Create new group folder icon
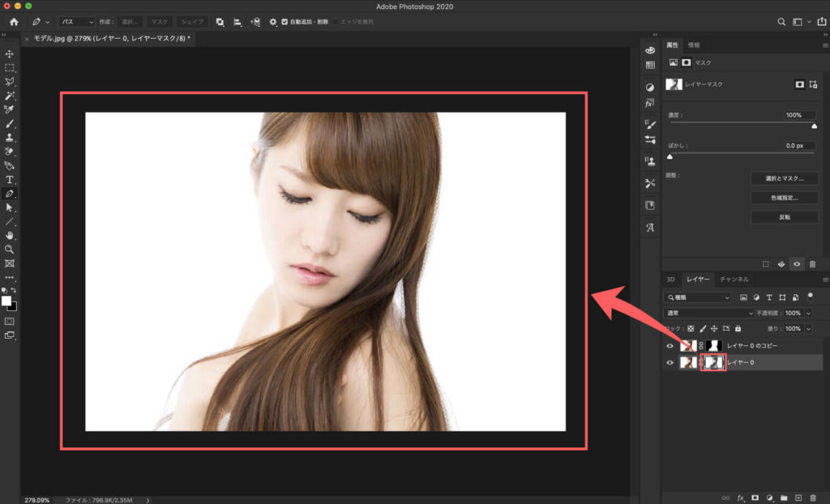 (784, 498)
